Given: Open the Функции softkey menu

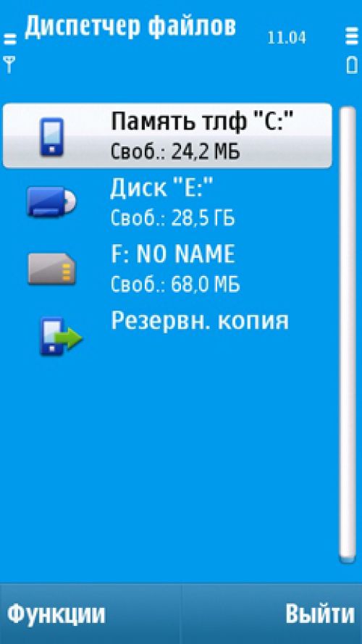Looking at the screenshot, I should click(56, 614).
